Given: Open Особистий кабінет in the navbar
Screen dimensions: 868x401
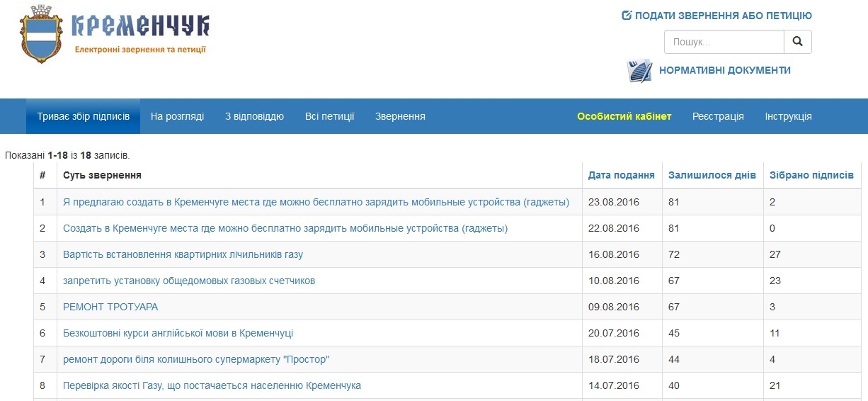Looking at the screenshot, I should [x=624, y=116].
